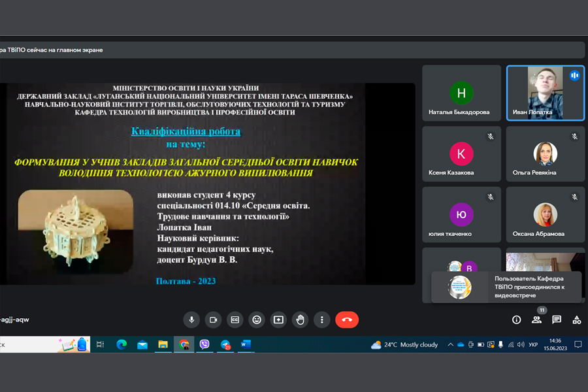
Task: Open clock and calendar 14:36
Action: point(555,344)
